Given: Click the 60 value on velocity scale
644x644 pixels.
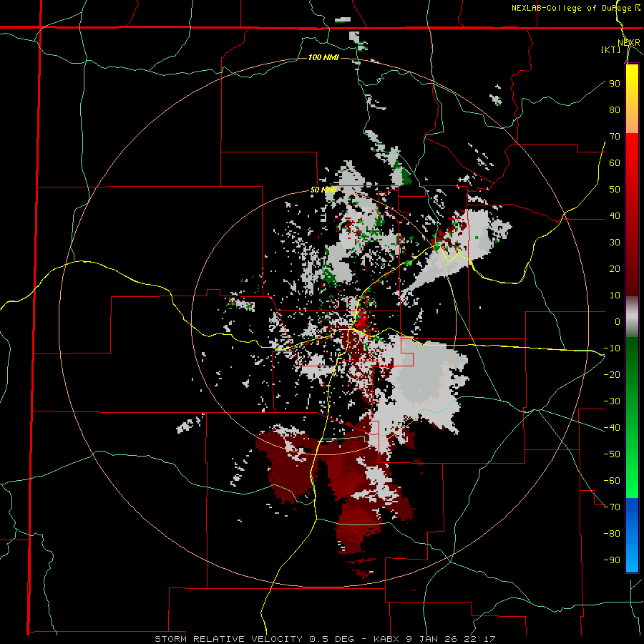Looking at the screenshot, I should [x=615, y=163].
